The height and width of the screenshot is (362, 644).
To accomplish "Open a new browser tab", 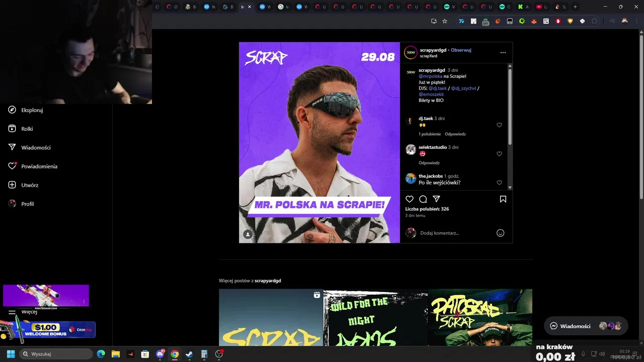I will pos(575,7).
